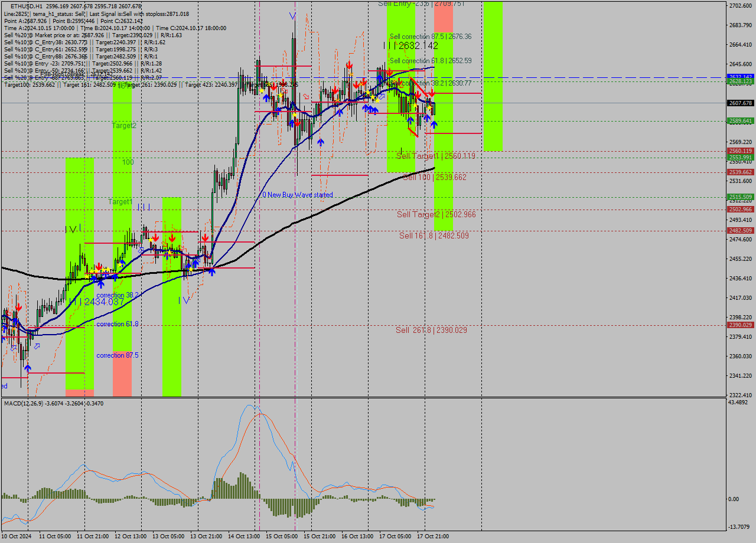Click the green 'Target1' label
The width and height of the screenshot is (756, 543).
pos(120,201)
